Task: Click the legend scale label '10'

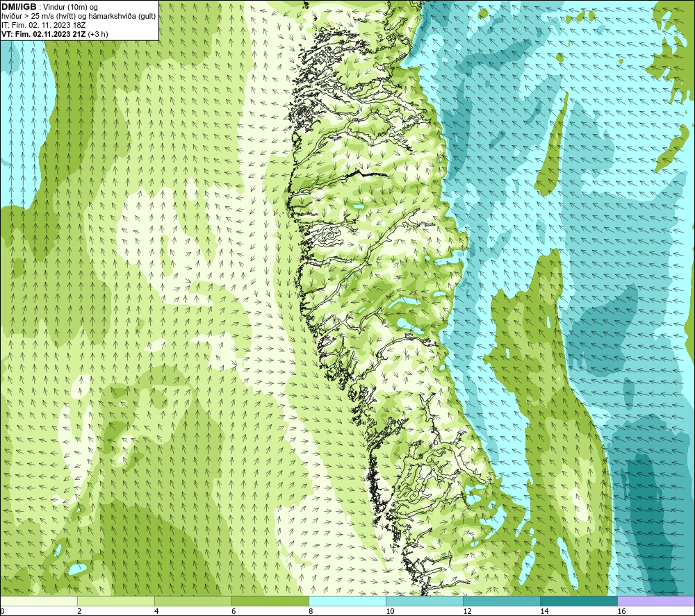Action: [x=390, y=612]
